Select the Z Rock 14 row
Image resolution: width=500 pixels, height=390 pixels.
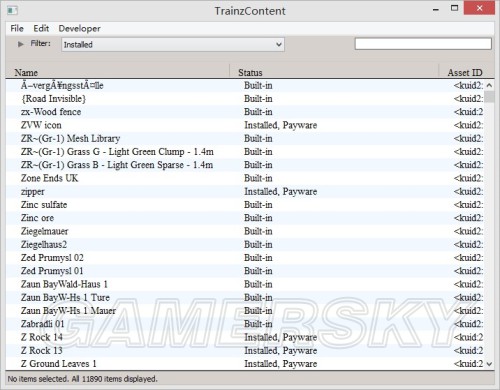pos(245,337)
